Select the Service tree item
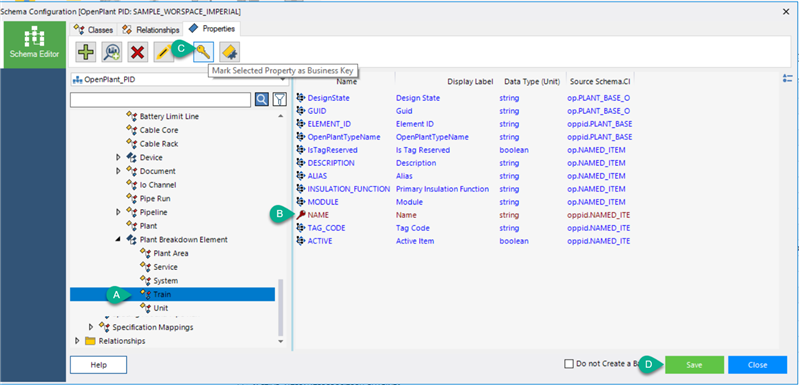Image resolution: width=799 pixels, height=385 pixels. coord(166,267)
